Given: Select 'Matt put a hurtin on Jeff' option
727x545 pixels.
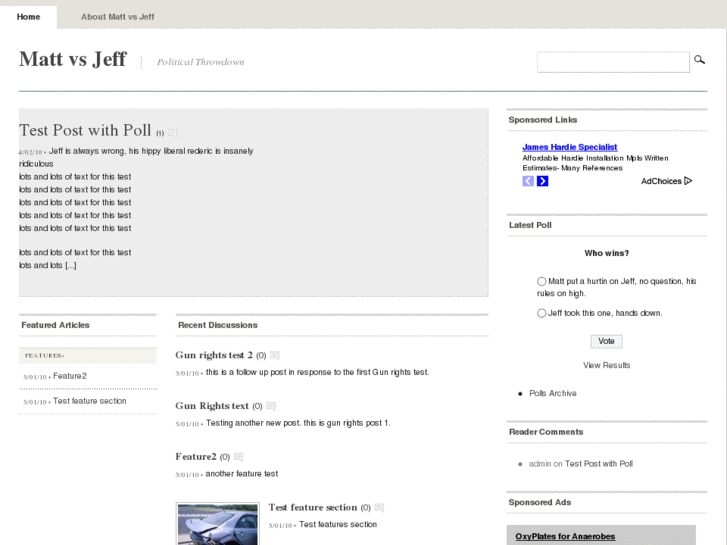Looking at the screenshot, I should pos(541,281).
